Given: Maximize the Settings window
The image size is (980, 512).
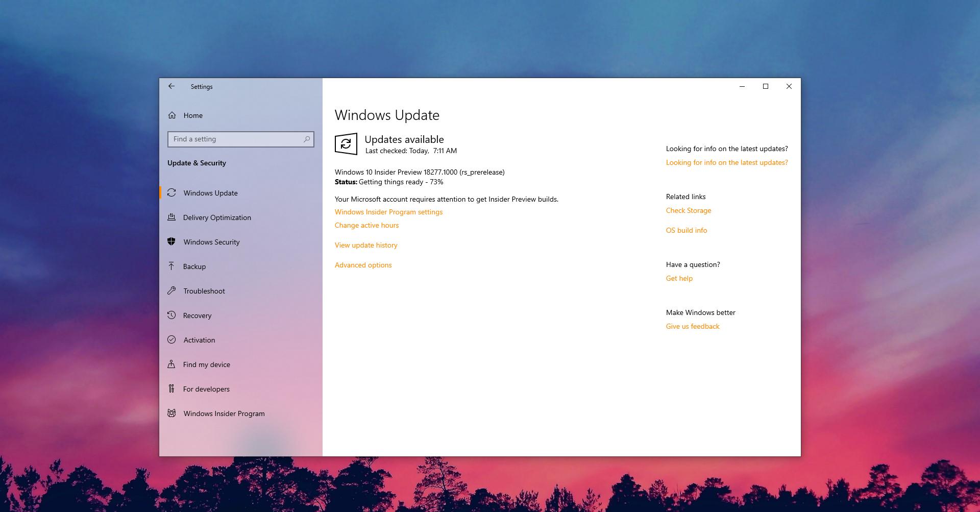Looking at the screenshot, I should [x=766, y=86].
